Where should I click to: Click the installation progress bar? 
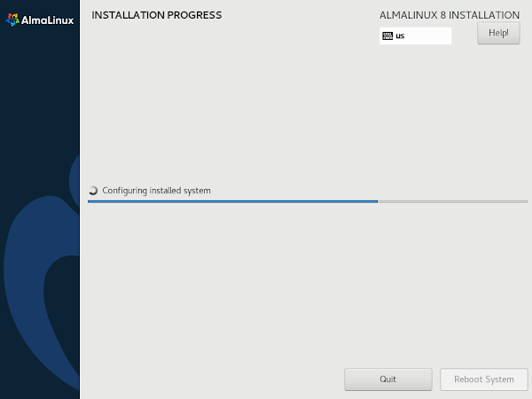coord(308,201)
